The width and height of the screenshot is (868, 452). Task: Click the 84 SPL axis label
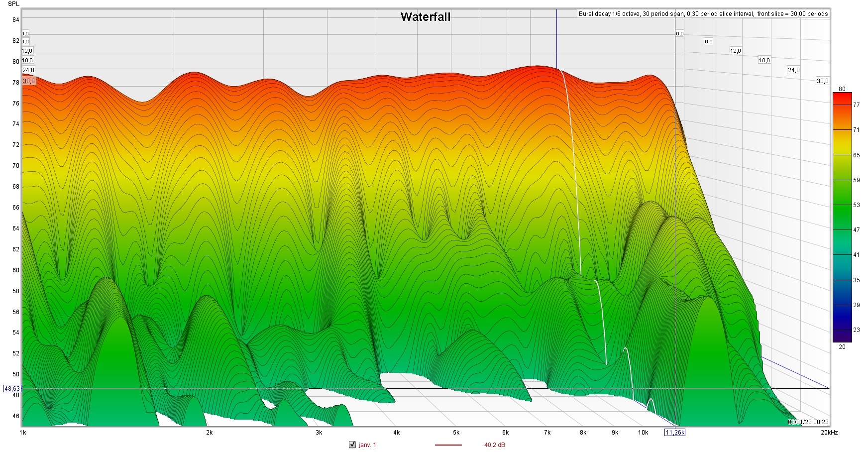[16, 20]
